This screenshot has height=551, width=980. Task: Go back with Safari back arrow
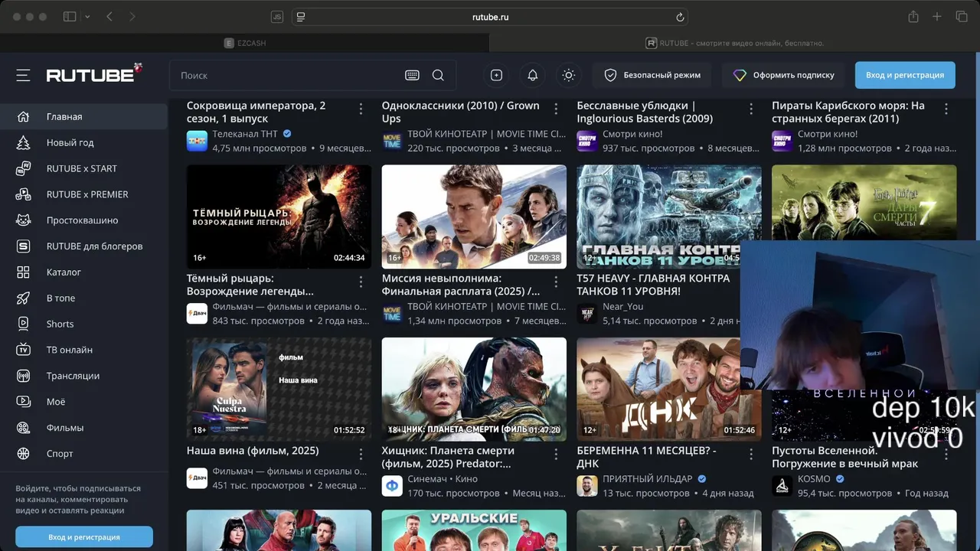pyautogui.click(x=109, y=17)
